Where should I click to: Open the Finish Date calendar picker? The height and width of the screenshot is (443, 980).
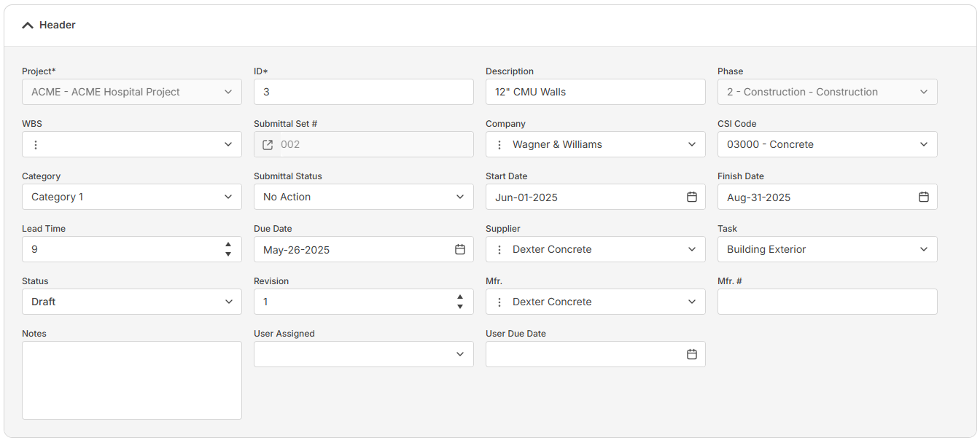pos(924,197)
